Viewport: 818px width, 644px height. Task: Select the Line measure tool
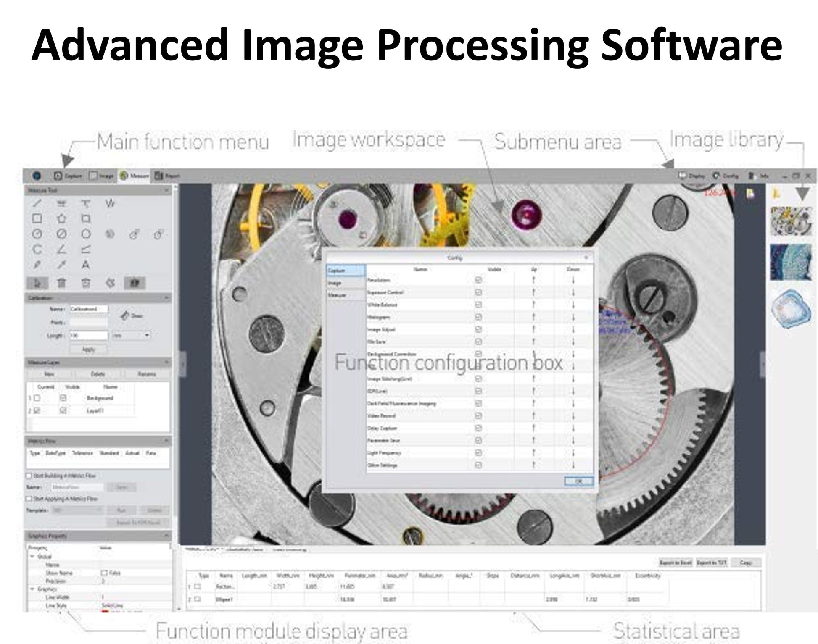37,203
